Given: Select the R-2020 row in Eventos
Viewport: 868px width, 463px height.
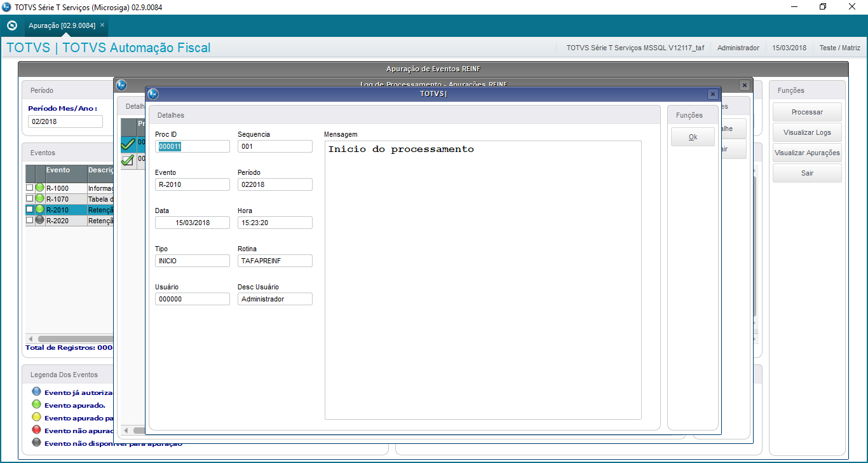Looking at the screenshot, I should pos(69,221).
